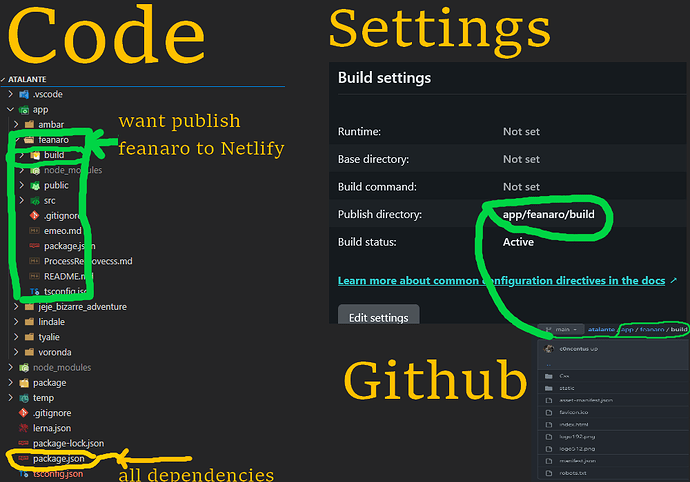Viewport: 690px width, 482px height.
Task: Click the app breadcrumb link in GitHub
Action: (627, 329)
